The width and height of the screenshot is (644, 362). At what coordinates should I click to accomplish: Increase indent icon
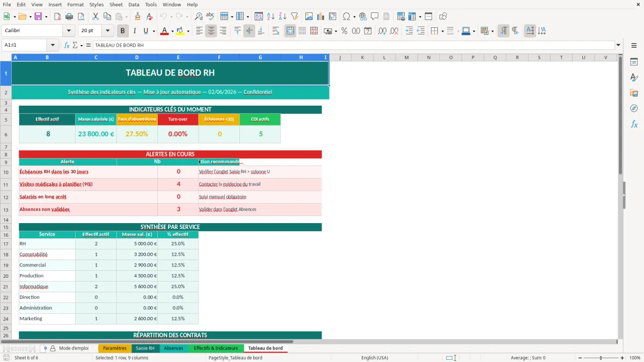click(409, 31)
